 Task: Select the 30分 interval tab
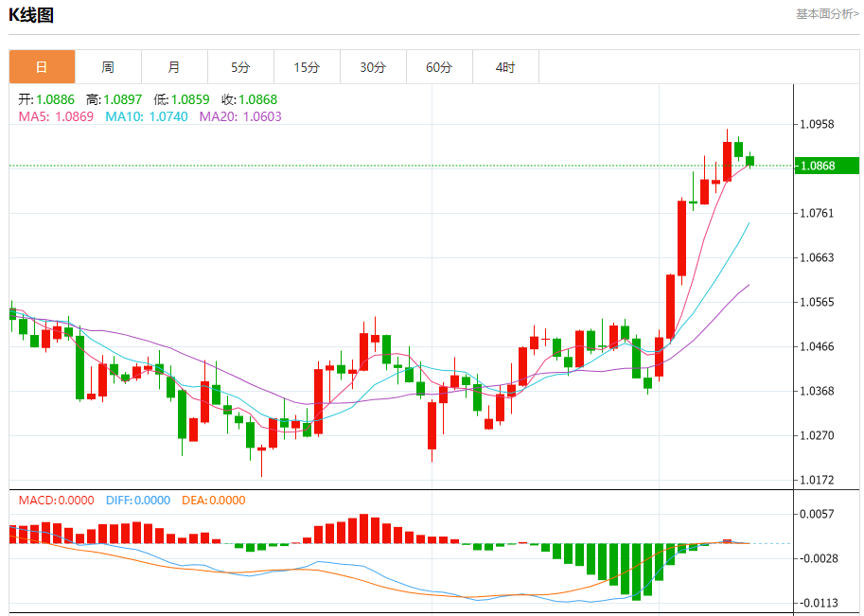(x=373, y=67)
